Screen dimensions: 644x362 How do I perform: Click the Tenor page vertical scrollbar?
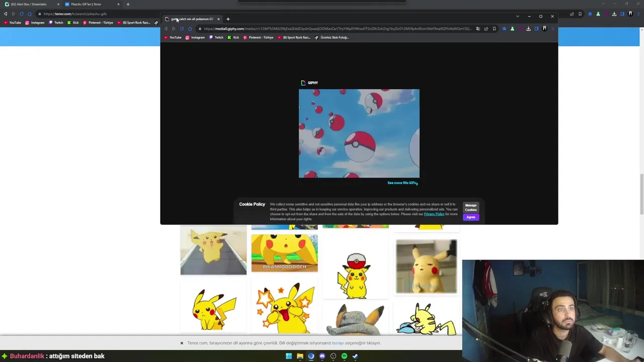tap(641, 194)
